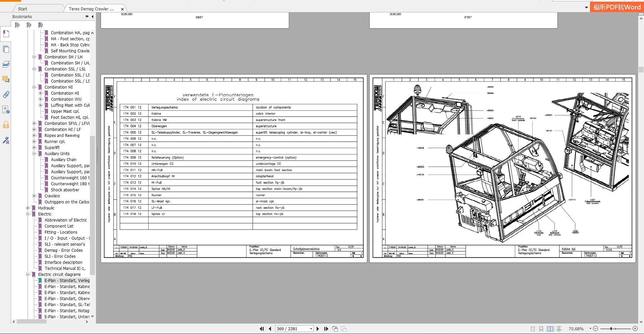
Task: Click the cabin illustration page on the right
Action: (502, 169)
